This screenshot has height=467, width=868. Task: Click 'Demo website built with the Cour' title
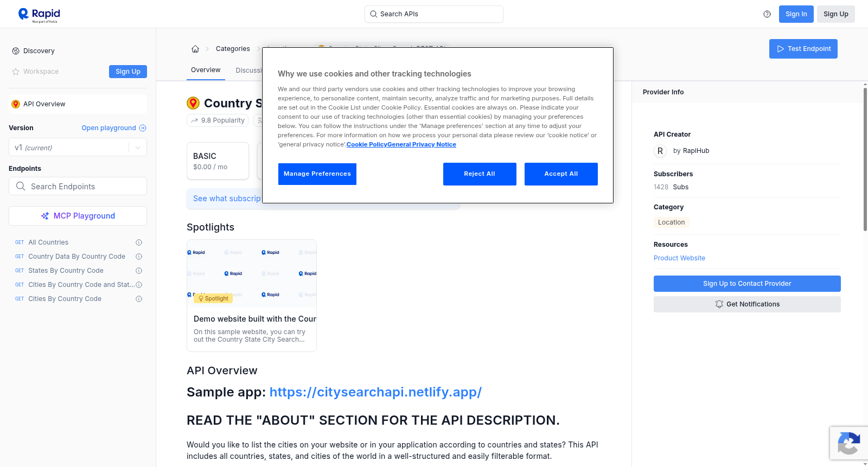pos(255,319)
